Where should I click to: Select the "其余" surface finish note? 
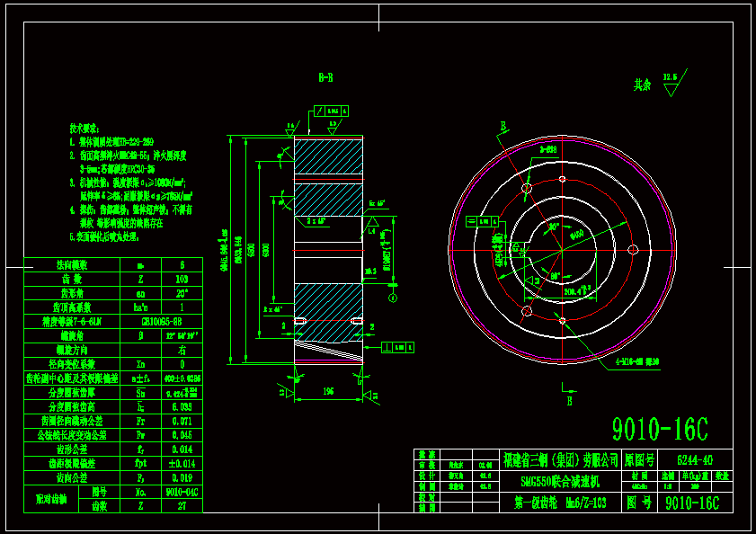[642, 85]
